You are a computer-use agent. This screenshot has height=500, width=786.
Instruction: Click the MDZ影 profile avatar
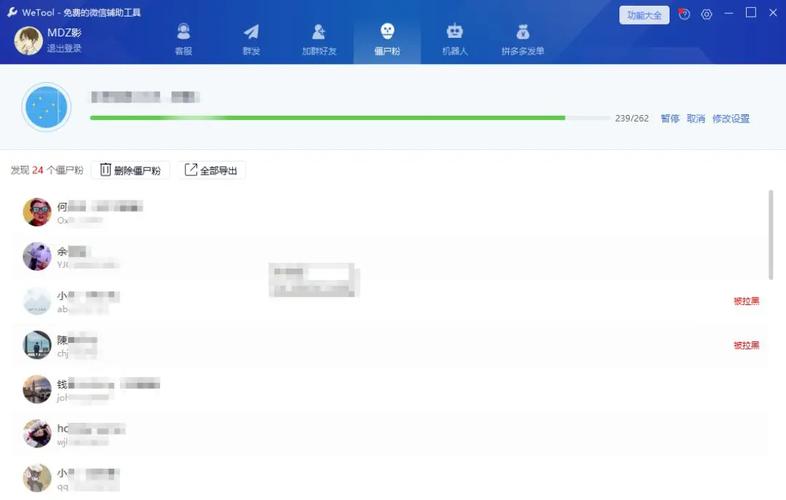coord(29,41)
